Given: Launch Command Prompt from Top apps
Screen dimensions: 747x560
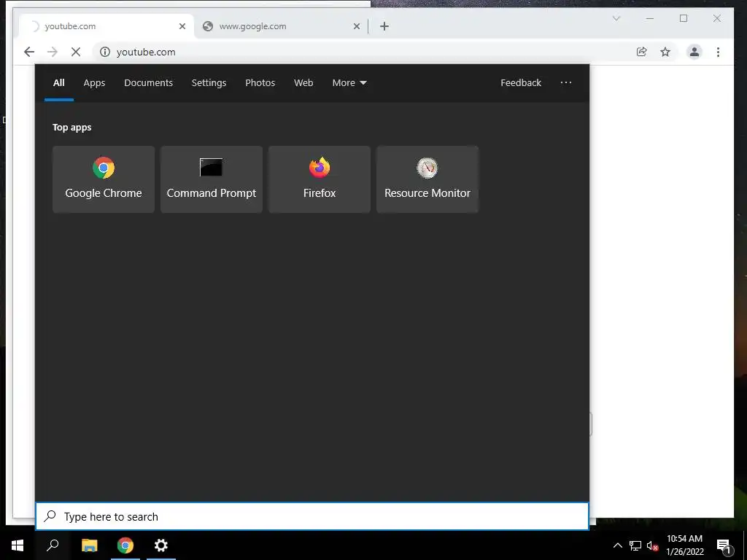Looking at the screenshot, I should [x=211, y=179].
